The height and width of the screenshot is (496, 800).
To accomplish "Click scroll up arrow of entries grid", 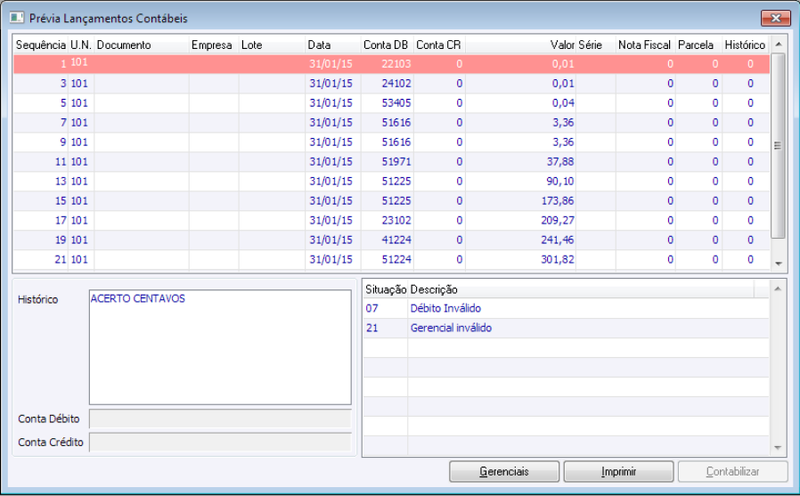I will (x=779, y=44).
